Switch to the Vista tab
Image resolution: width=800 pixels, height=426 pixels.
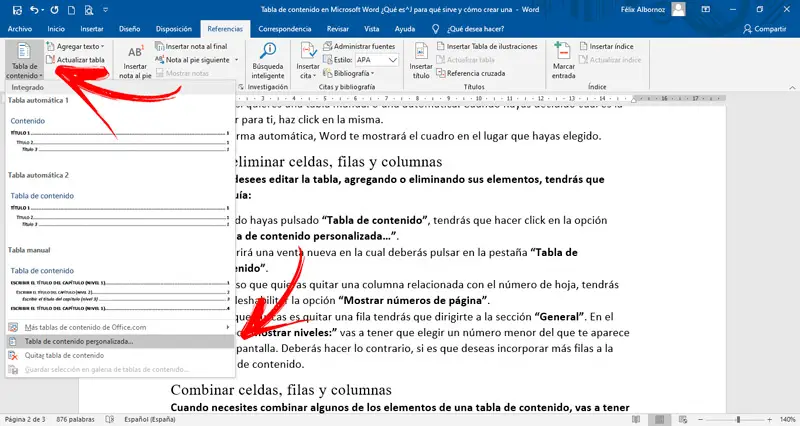coord(371,29)
